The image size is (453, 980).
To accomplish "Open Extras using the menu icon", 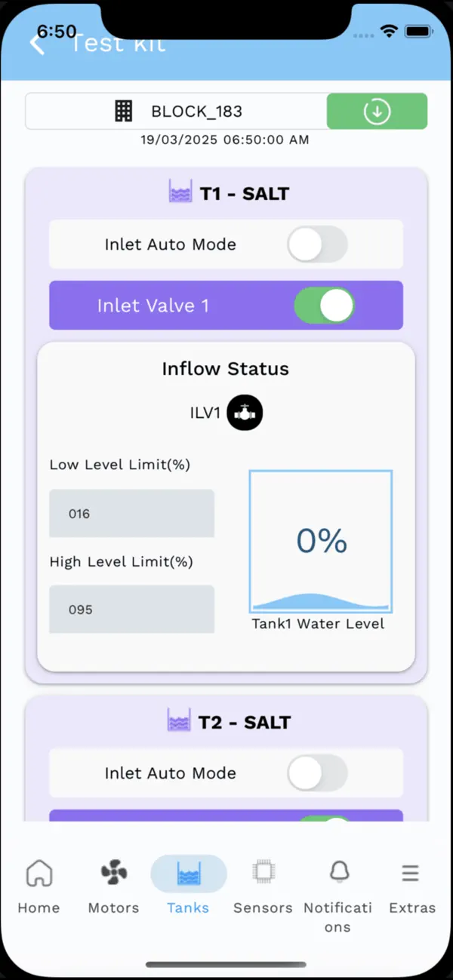I will coord(411,871).
